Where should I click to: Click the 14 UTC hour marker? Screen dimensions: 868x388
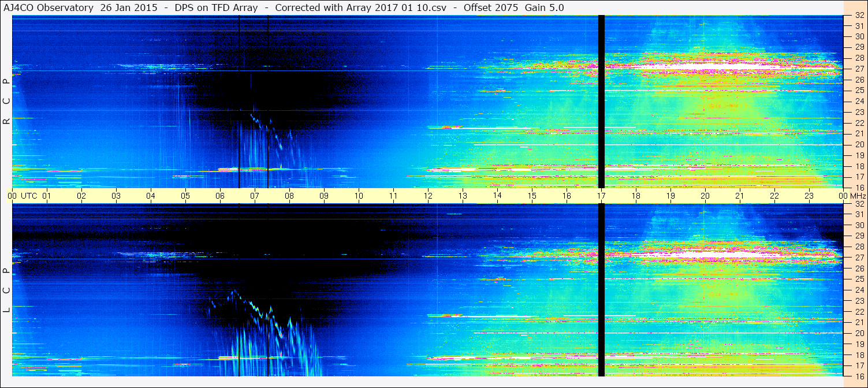[497, 196]
